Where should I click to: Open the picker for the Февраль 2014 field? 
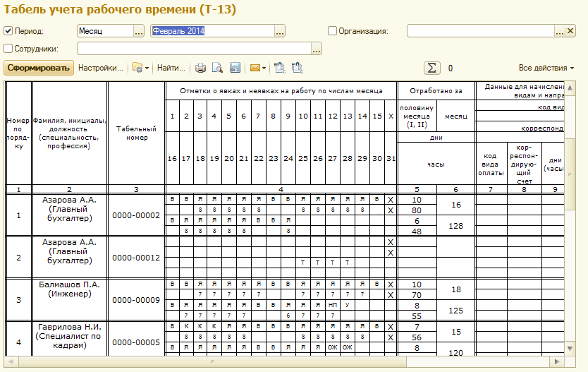pos(280,31)
